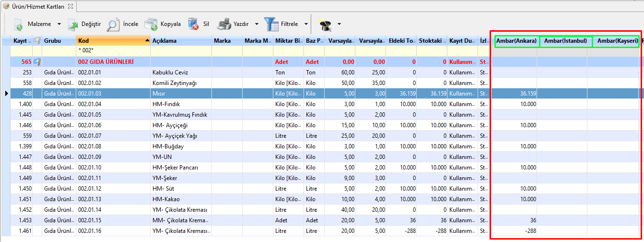Image resolution: width=644 pixels, height=242 pixels.
Task: Click the flag icon column header
Action: point(37,41)
